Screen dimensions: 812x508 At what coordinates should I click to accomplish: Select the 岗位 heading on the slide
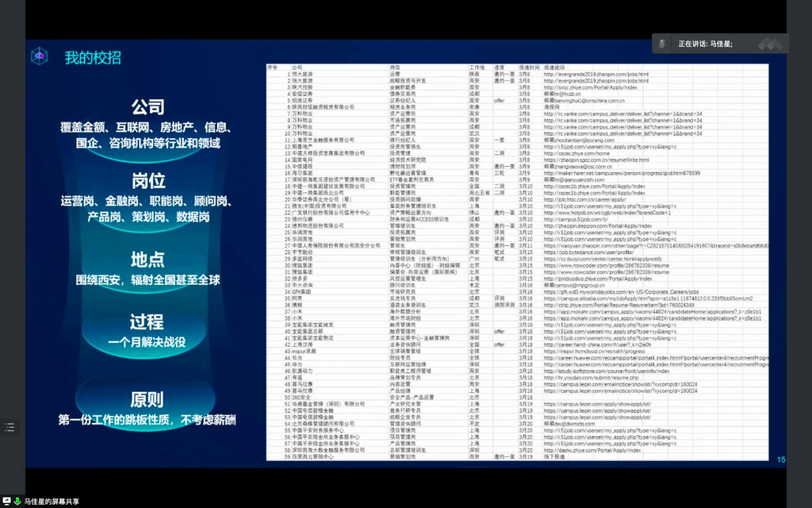tap(147, 181)
